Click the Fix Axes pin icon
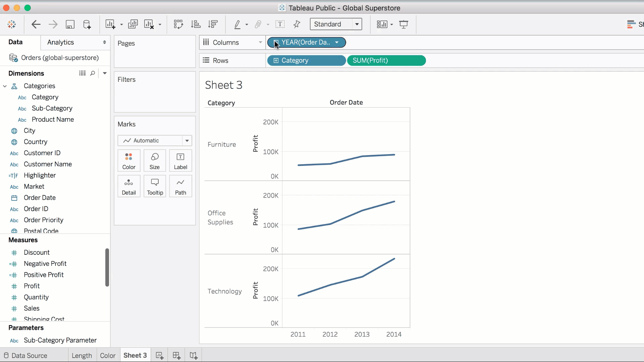The height and width of the screenshot is (362, 644). [297, 24]
